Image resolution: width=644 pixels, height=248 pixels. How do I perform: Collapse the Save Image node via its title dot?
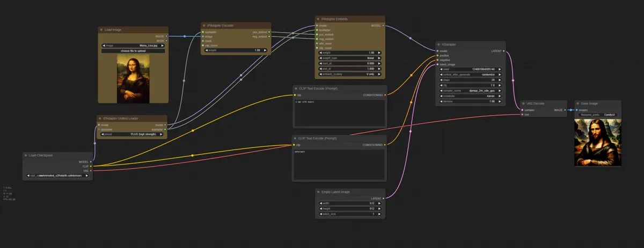(578, 103)
